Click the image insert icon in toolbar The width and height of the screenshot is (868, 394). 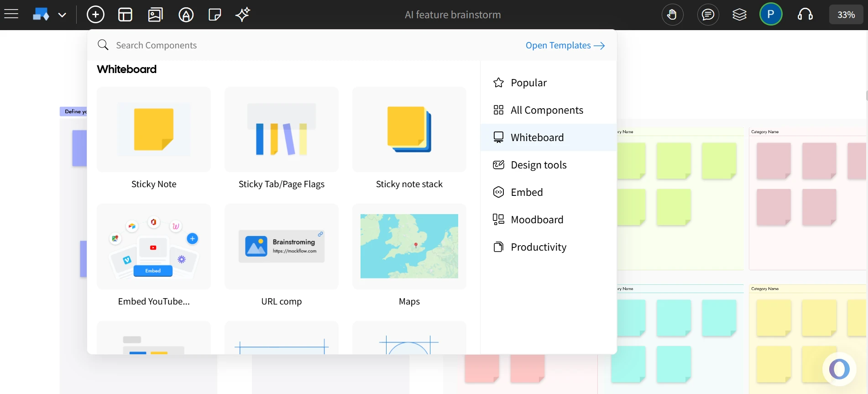[x=155, y=15]
